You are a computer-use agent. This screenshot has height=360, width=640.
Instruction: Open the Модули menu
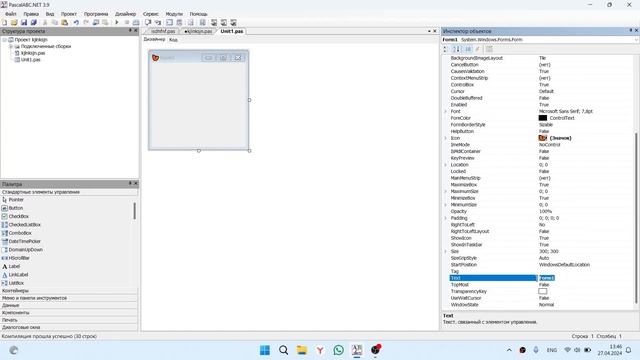(174, 14)
